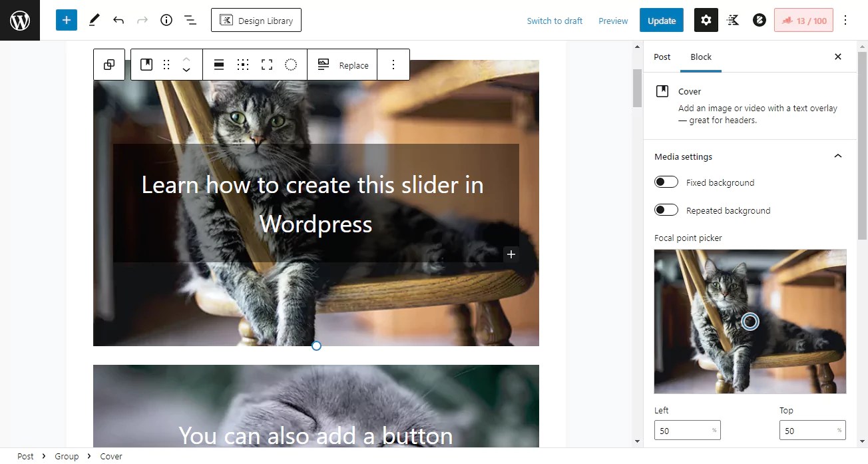Viewport: 868px width, 464px height.
Task: Enable the Repeated background toggle
Action: point(666,210)
